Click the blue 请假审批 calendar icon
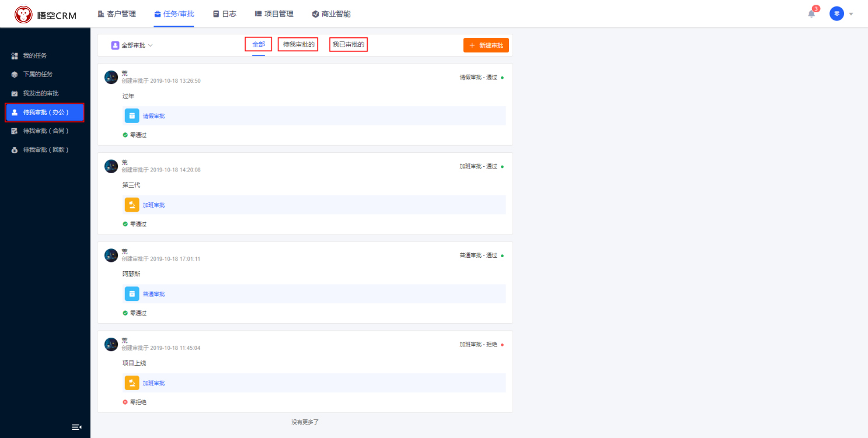Viewport: 868px width, 438px height. (132, 116)
